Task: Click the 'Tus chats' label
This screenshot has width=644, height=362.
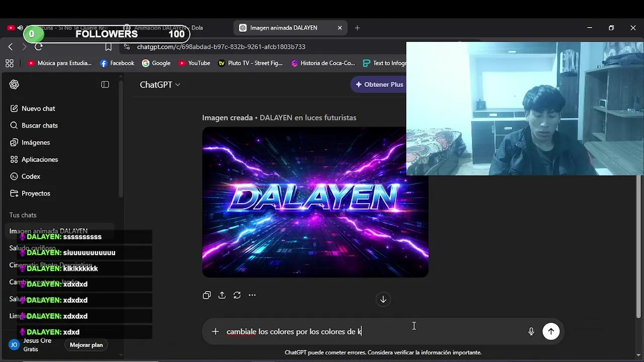Action: (23, 215)
